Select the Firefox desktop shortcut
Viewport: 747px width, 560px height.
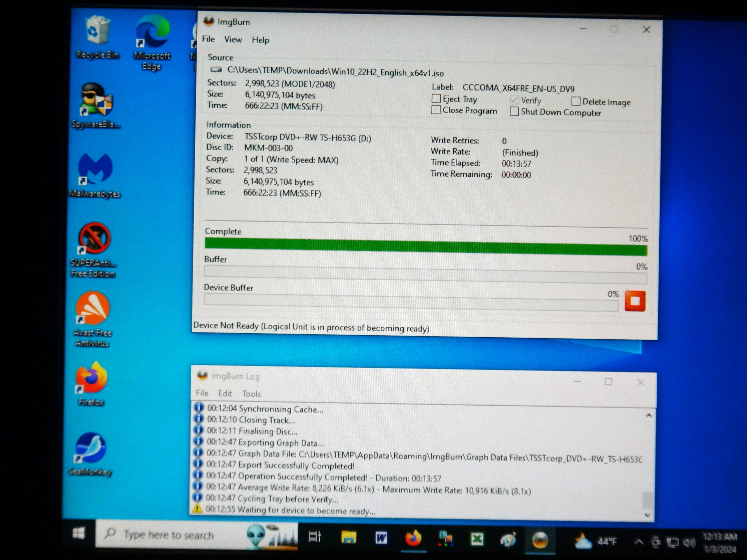point(91,384)
